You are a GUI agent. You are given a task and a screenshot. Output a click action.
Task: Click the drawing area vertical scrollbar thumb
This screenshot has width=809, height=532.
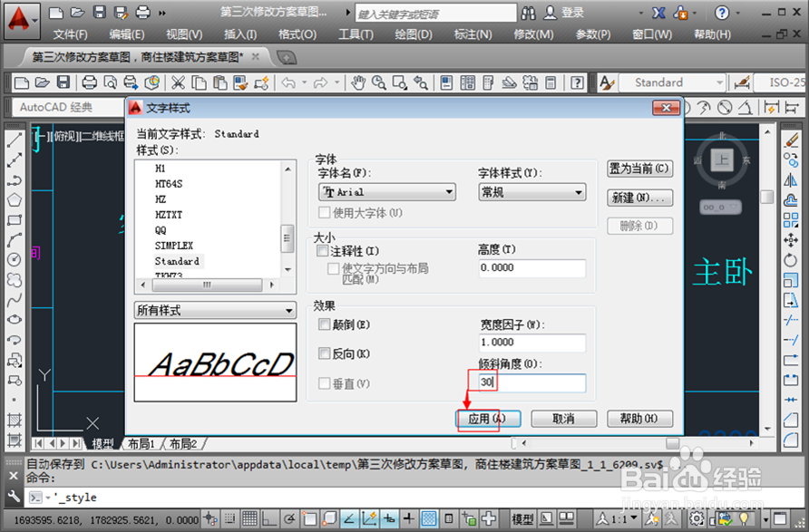[767, 197]
